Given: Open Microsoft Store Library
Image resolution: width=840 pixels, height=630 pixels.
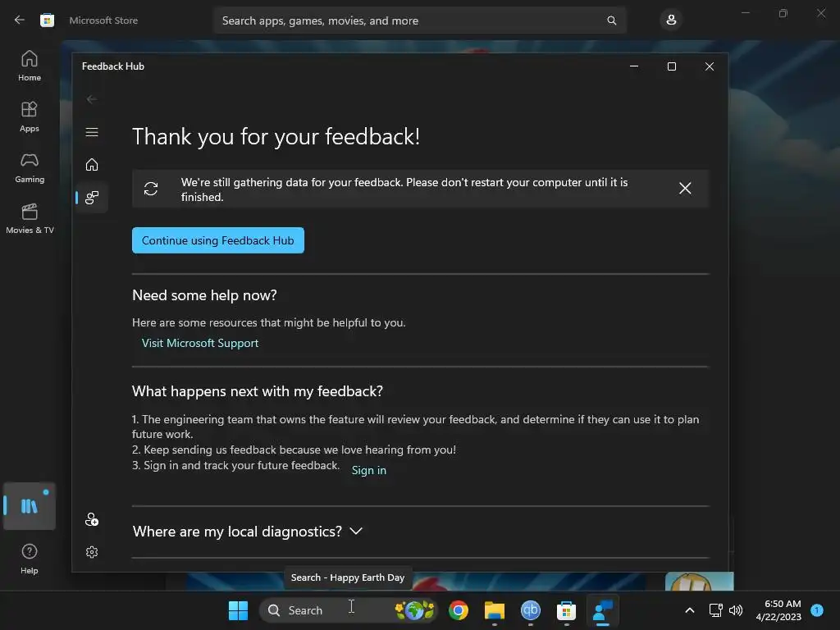Looking at the screenshot, I should [30, 506].
